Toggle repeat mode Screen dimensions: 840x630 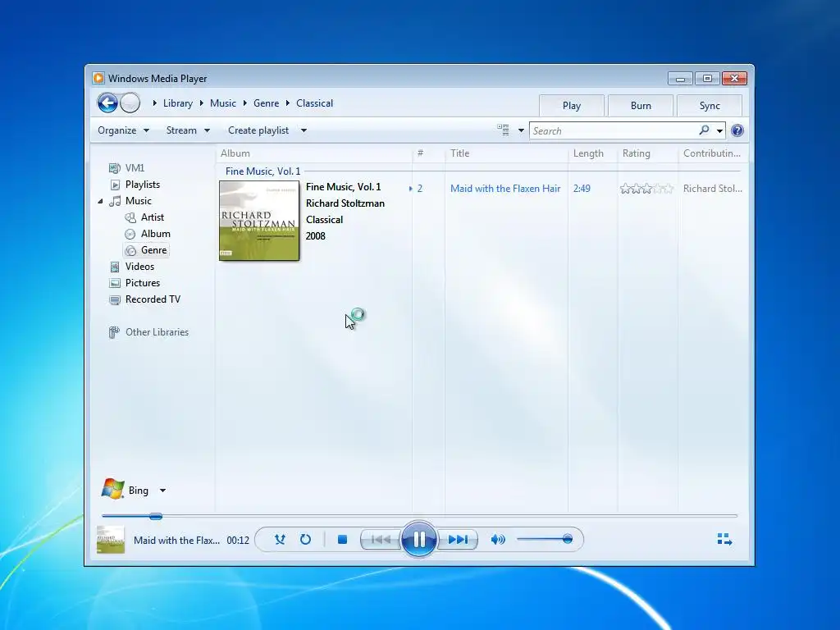click(305, 540)
